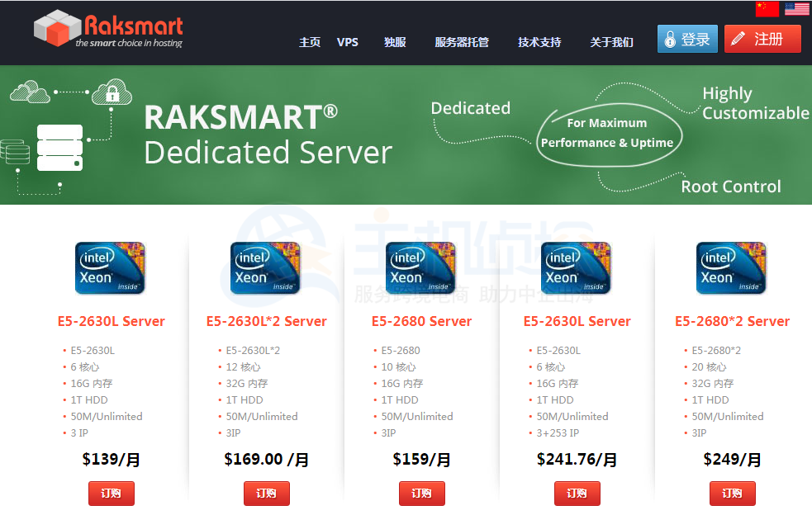Click the blue 登录 login button
This screenshot has height=515, width=812.
687,39
